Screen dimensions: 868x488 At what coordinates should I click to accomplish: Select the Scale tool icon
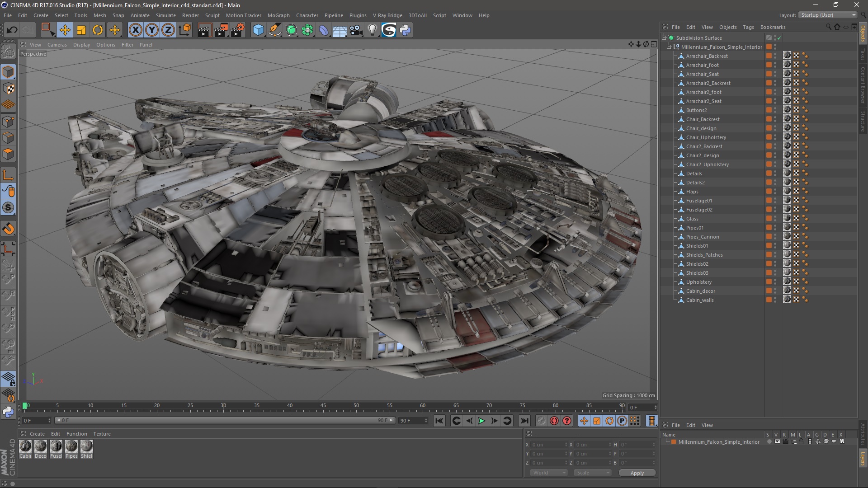pyautogui.click(x=81, y=30)
